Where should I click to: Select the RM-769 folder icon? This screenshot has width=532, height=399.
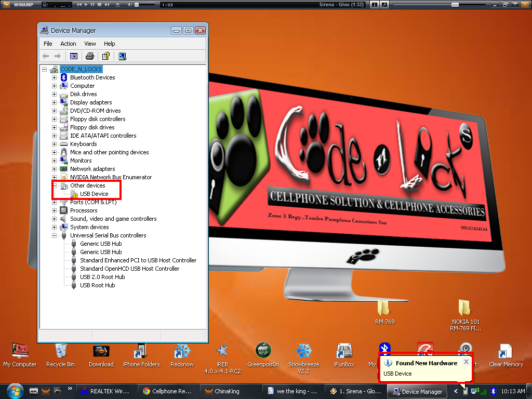coord(385,312)
